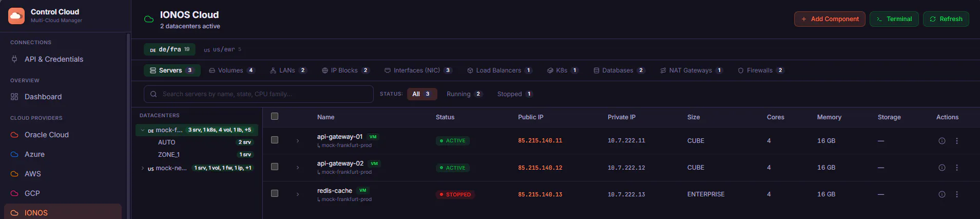The height and width of the screenshot is (219, 980).
Task: Open API & Credentials in sidebar
Action: click(63, 59)
